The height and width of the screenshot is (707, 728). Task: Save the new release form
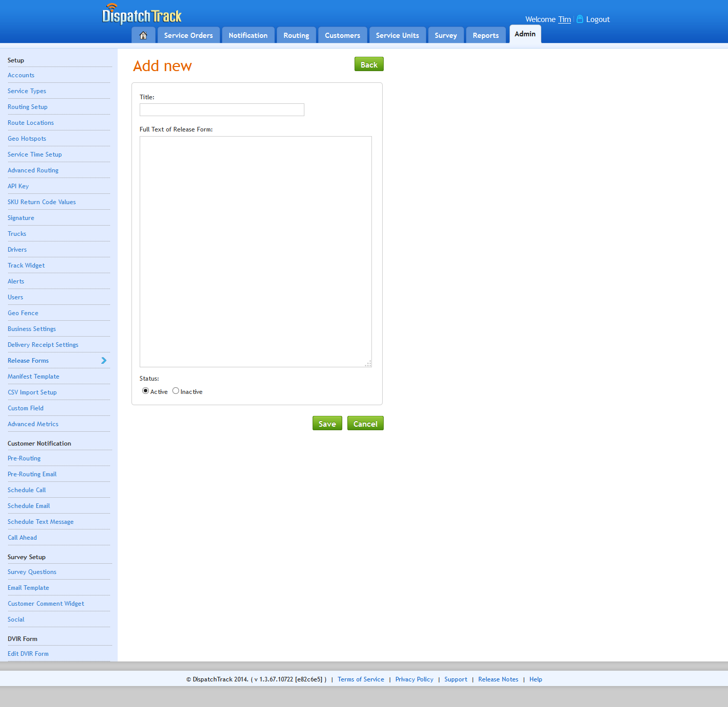(327, 423)
